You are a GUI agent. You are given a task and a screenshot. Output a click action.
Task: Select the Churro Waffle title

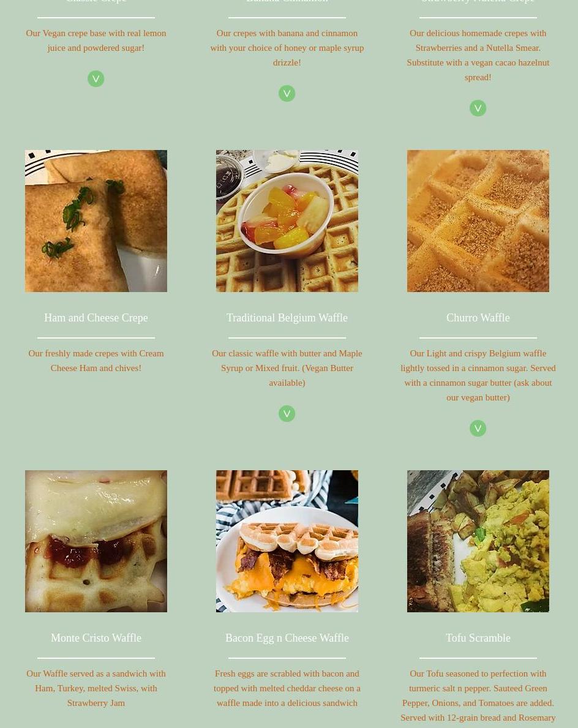click(x=478, y=318)
